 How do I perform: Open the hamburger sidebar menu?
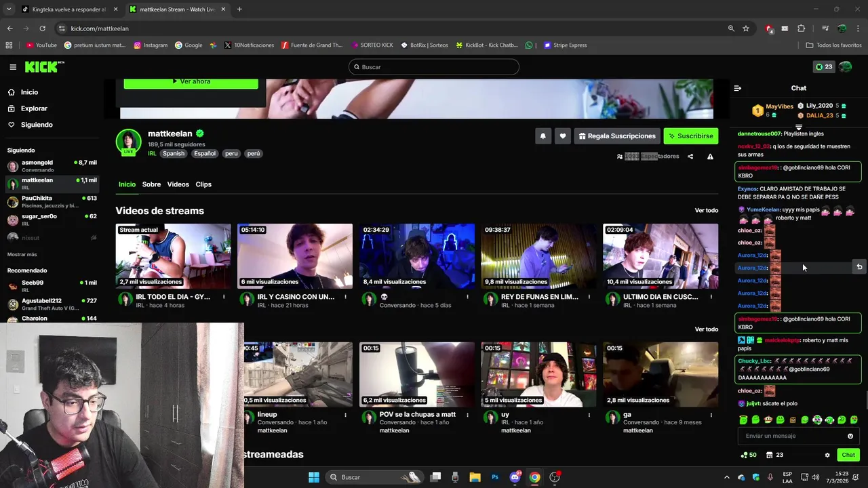[13, 67]
